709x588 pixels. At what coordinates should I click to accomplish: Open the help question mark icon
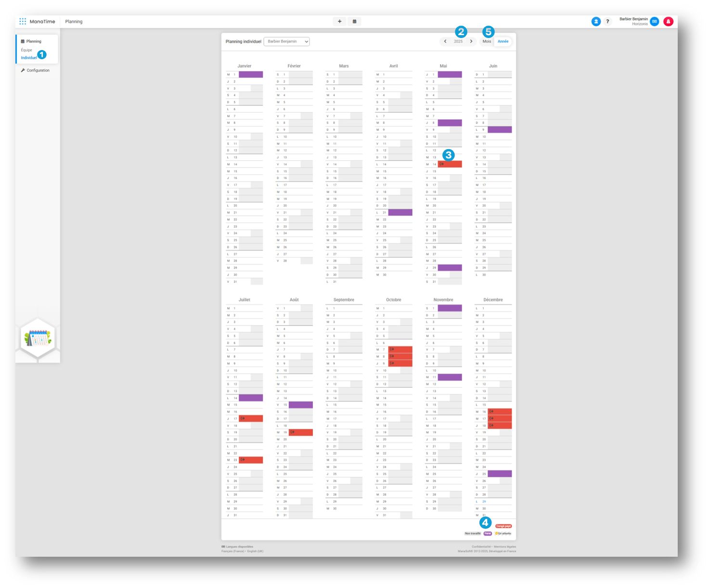(x=607, y=22)
